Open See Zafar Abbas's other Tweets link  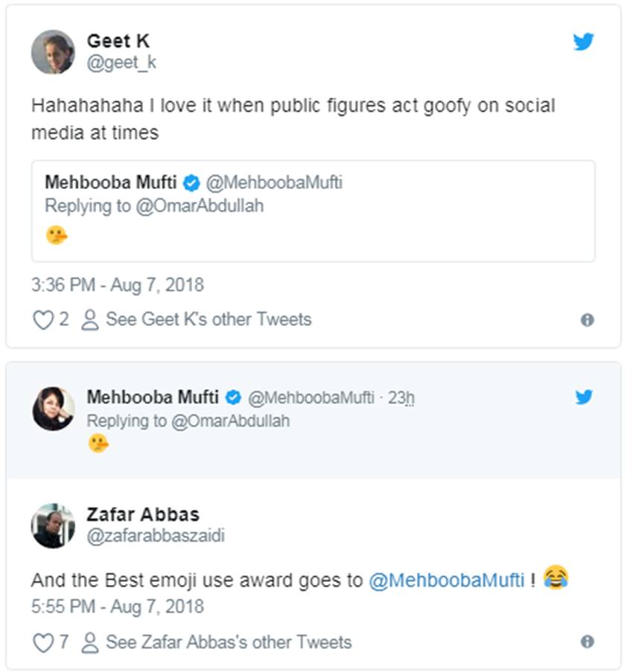click(229, 642)
